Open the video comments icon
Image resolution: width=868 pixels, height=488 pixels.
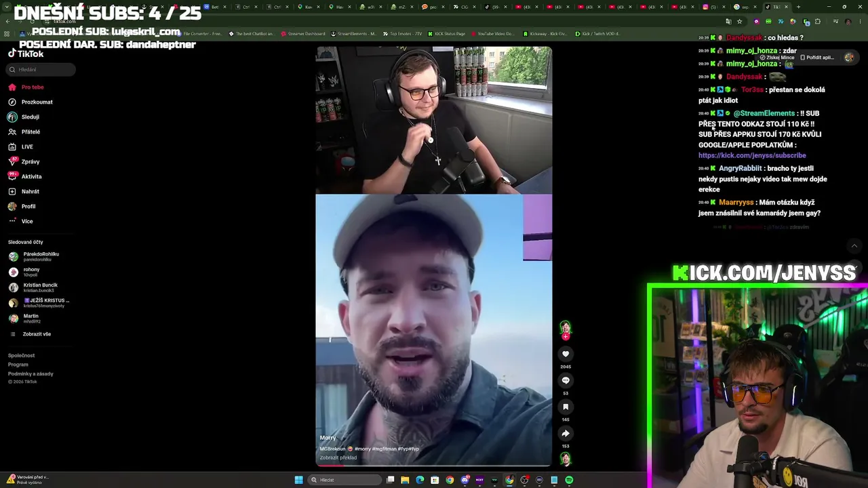566,380
